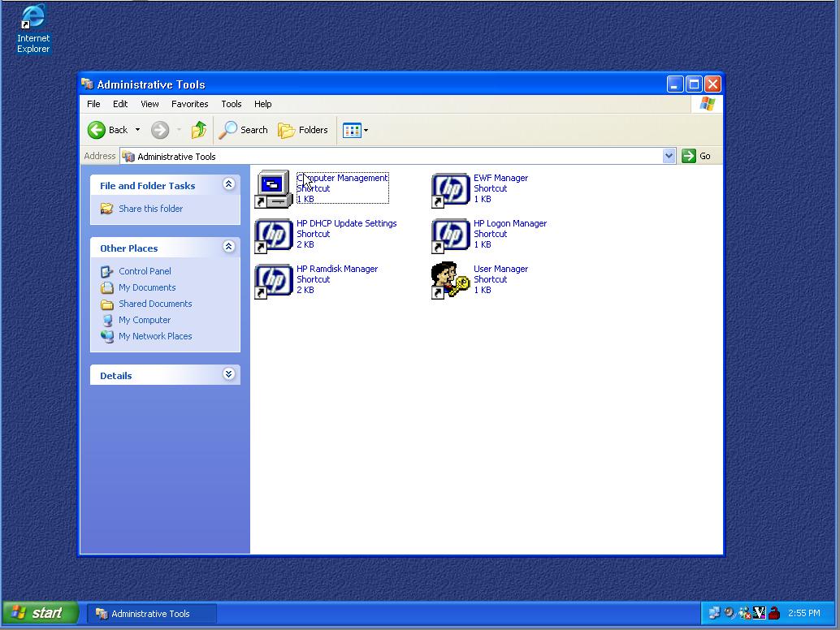
Task: Click the Administrative Tools taskbar button
Action: click(152, 614)
